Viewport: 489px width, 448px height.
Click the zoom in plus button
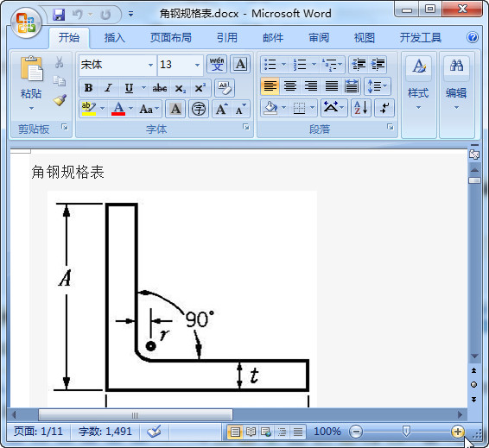458,432
